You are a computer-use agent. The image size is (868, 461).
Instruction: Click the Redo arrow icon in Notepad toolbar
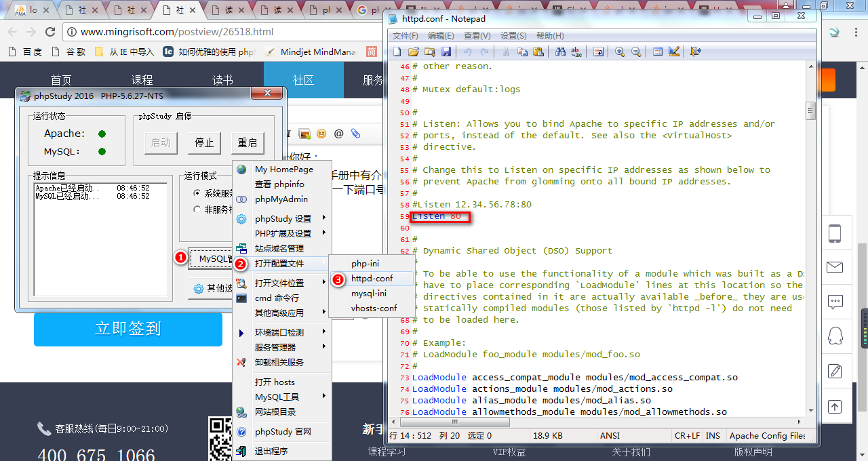click(x=484, y=52)
